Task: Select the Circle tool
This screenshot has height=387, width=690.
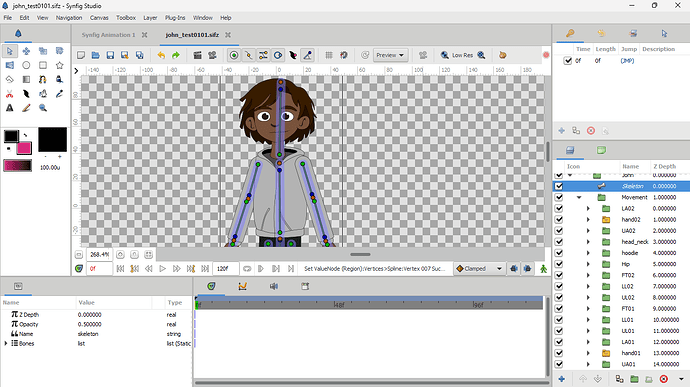Action: click(x=26, y=65)
